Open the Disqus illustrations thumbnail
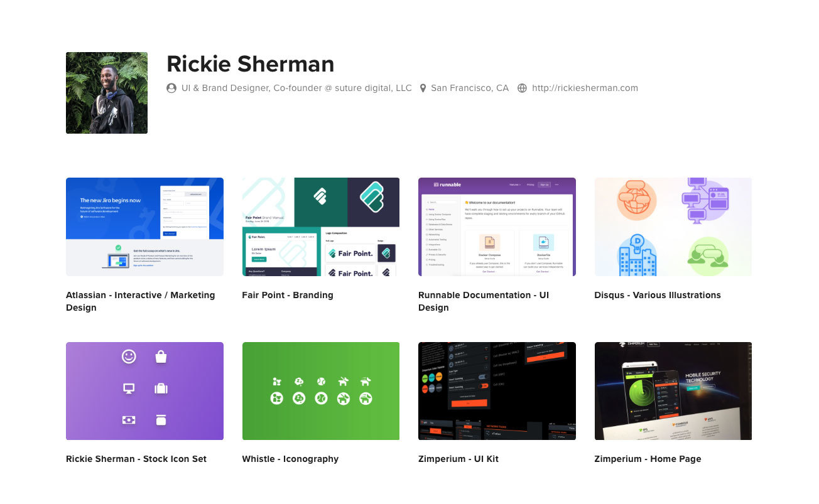Image resolution: width=819 pixels, height=504 pixels. [673, 227]
